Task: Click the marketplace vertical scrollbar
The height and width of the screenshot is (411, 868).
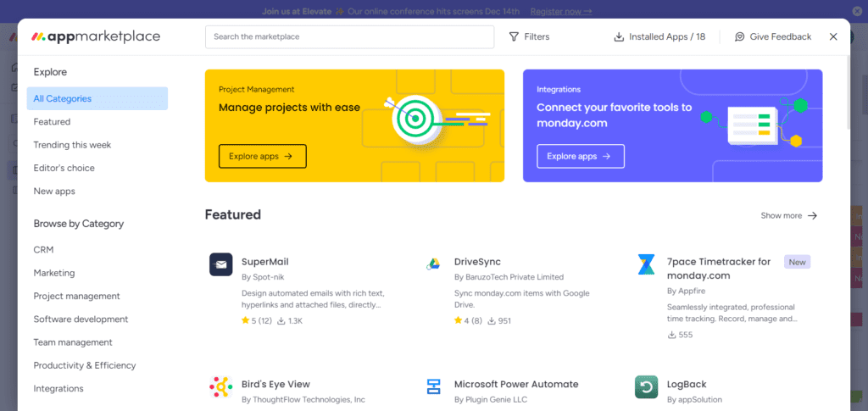Action: pos(848,93)
